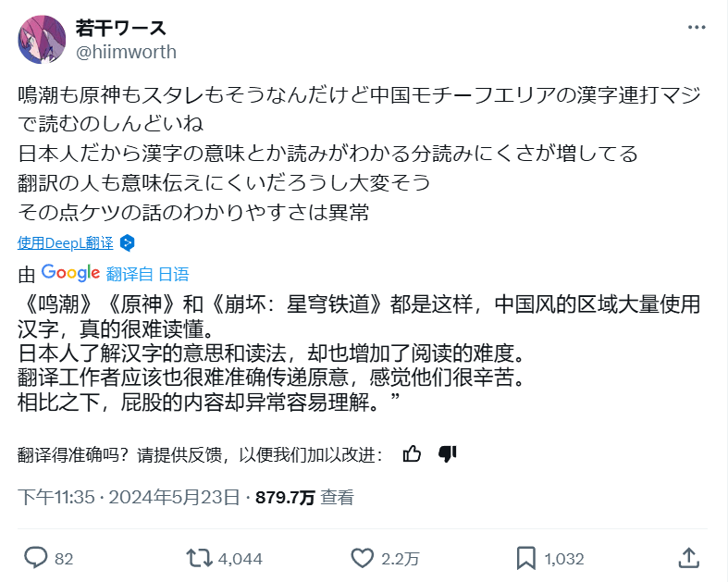728x582 pixels.
Task: Like the post with the heart icon
Action: click(362, 558)
